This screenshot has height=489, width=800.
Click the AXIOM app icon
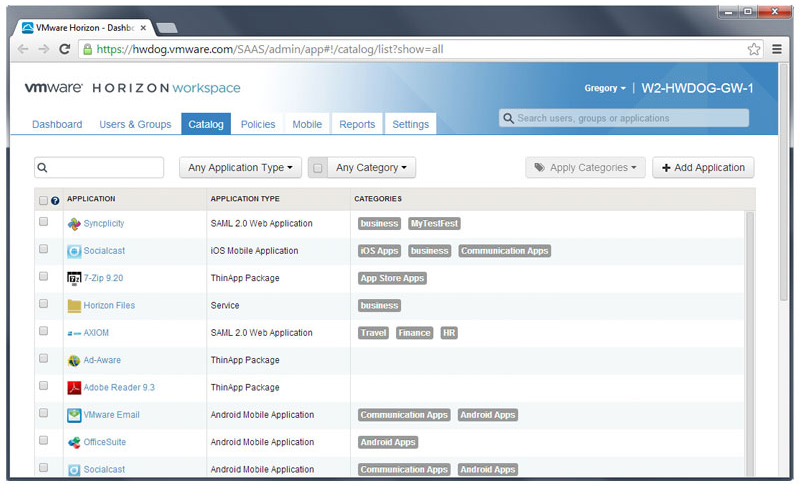click(74, 333)
